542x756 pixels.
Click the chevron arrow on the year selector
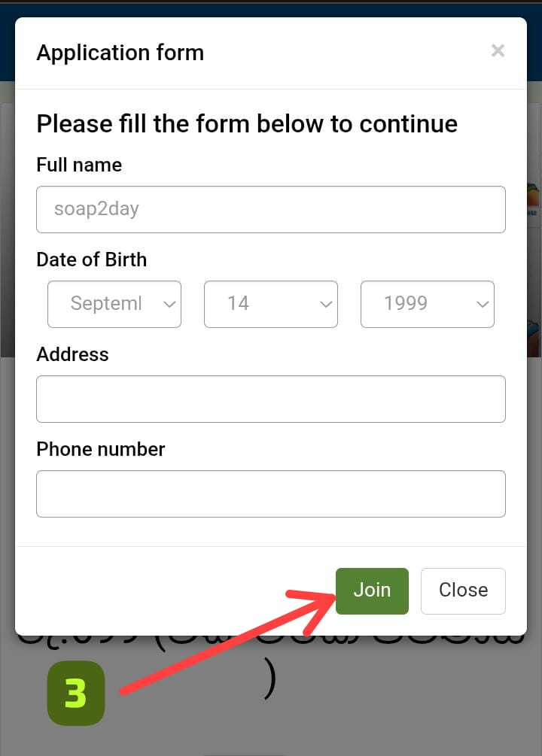[483, 305]
